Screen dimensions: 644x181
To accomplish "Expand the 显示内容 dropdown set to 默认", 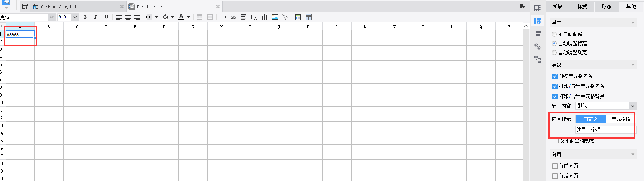I will [632, 106].
